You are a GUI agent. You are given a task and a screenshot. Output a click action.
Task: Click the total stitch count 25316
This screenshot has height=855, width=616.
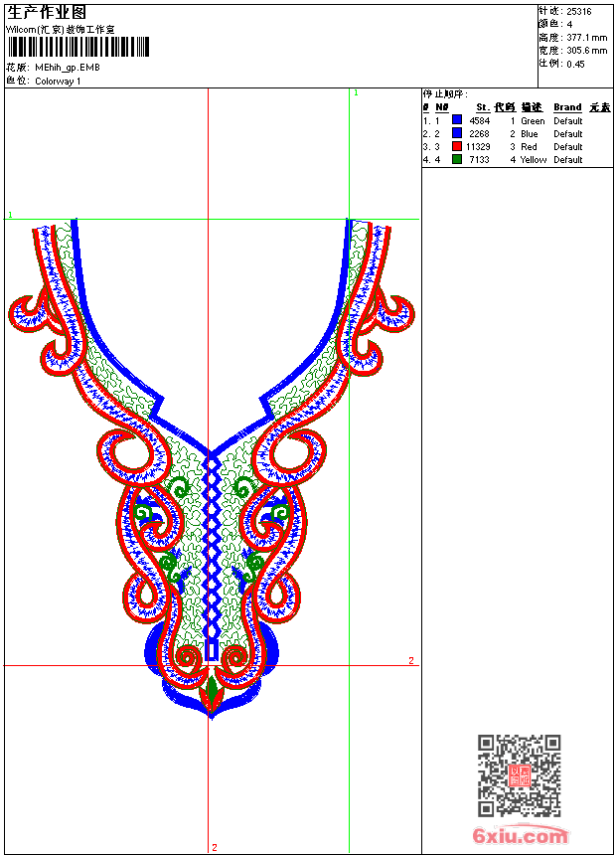click(579, 11)
